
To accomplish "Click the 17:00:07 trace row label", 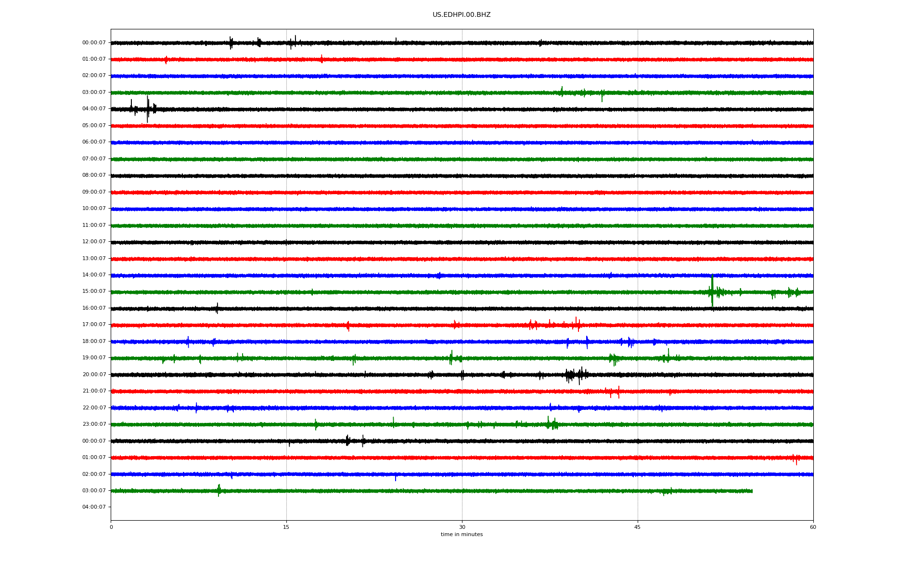I will [94, 325].
